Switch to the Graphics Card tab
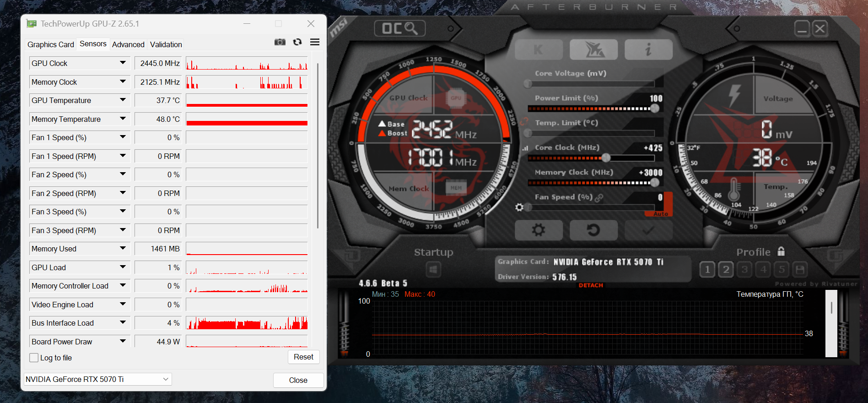The image size is (868, 403). pyautogui.click(x=51, y=44)
